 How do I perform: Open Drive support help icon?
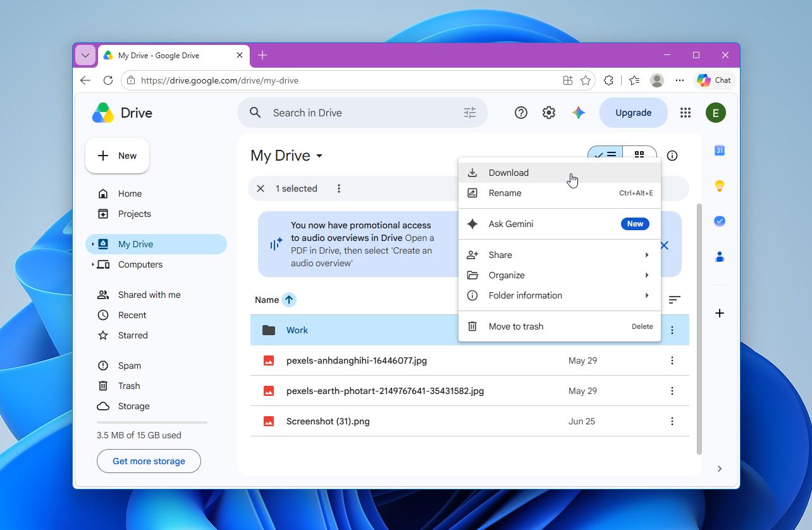520,113
